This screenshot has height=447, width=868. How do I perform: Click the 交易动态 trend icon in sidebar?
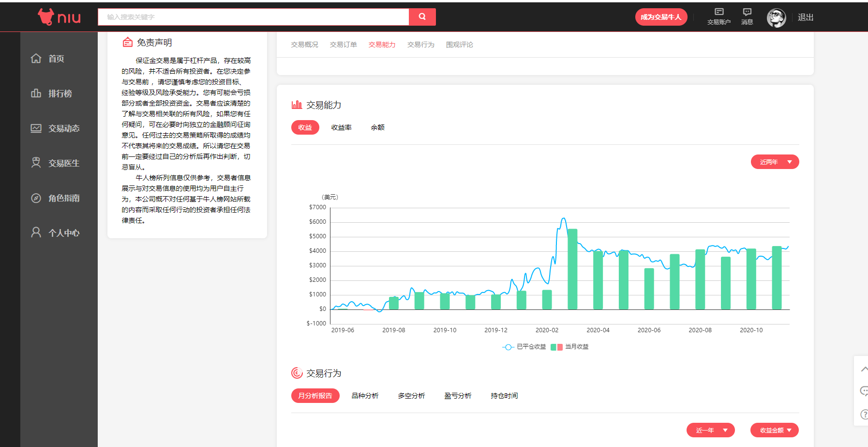click(36, 128)
